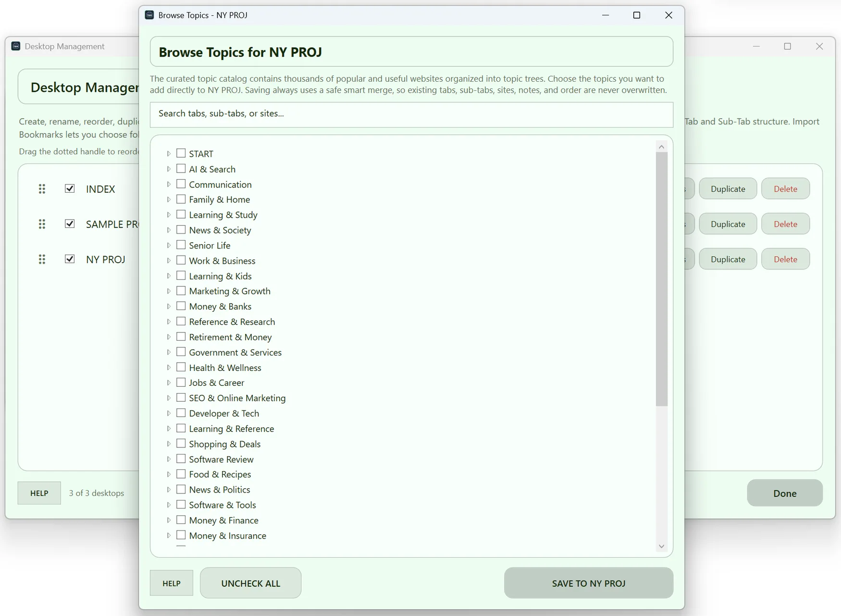The image size is (841, 616).
Task: Check the Developer & Tech checkbox
Action: (x=181, y=413)
